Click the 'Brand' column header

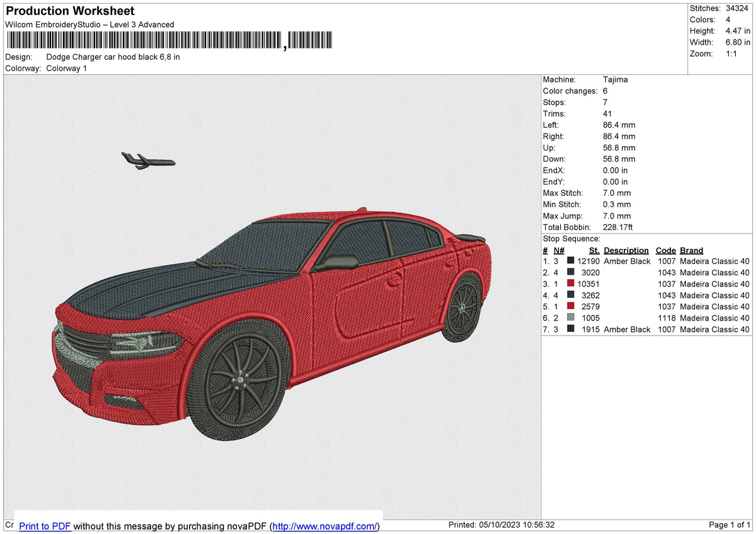pyautogui.click(x=691, y=250)
